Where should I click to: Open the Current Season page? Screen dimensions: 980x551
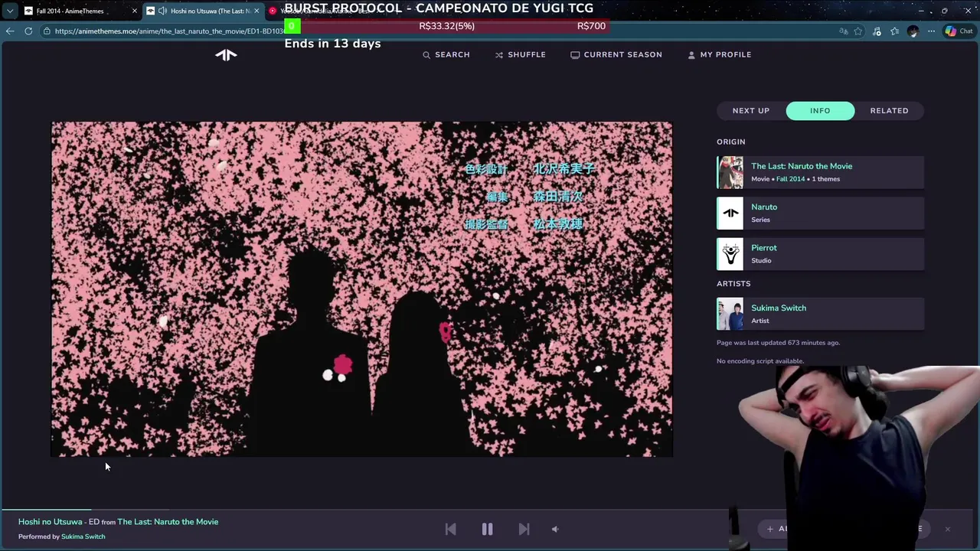coord(616,54)
